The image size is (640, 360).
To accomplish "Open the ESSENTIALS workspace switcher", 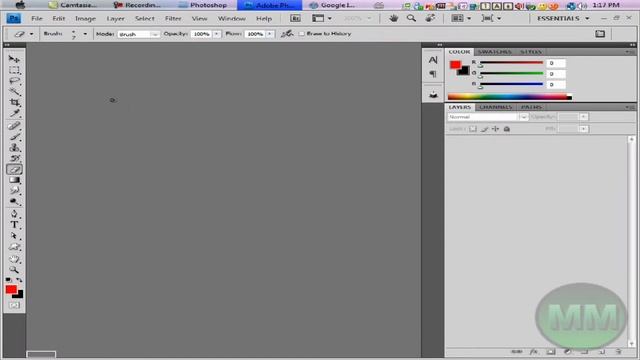I will [563, 18].
